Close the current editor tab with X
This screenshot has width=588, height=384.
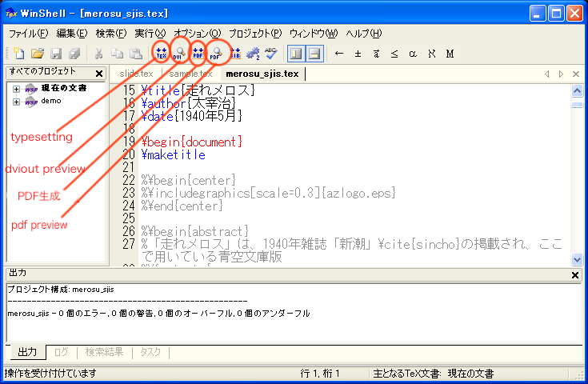(576, 74)
